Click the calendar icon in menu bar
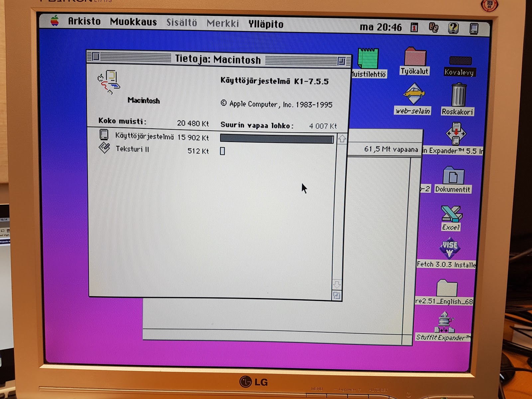Image resolution: width=532 pixels, height=399 pixels. (x=414, y=27)
